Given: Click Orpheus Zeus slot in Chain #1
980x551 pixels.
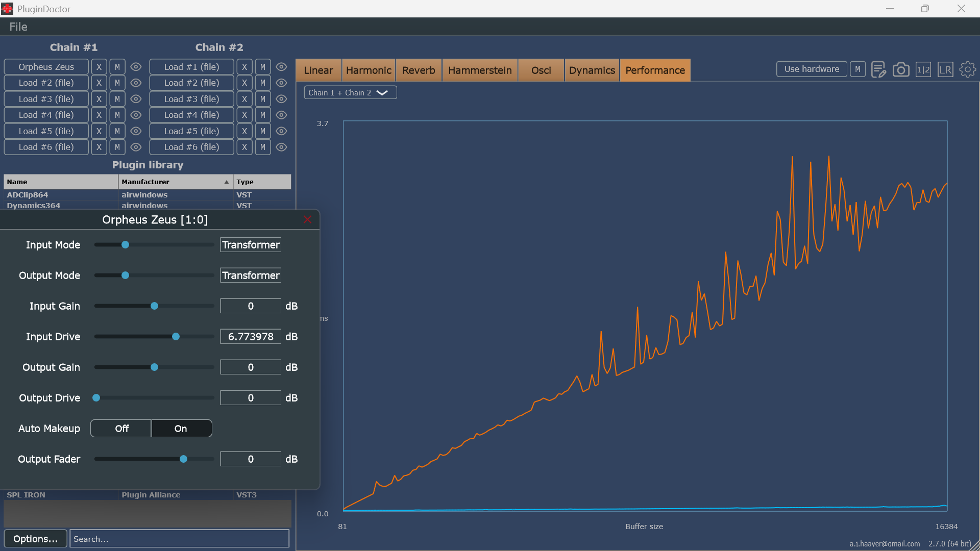Looking at the screenshot, I should click(x=46, y=67).
